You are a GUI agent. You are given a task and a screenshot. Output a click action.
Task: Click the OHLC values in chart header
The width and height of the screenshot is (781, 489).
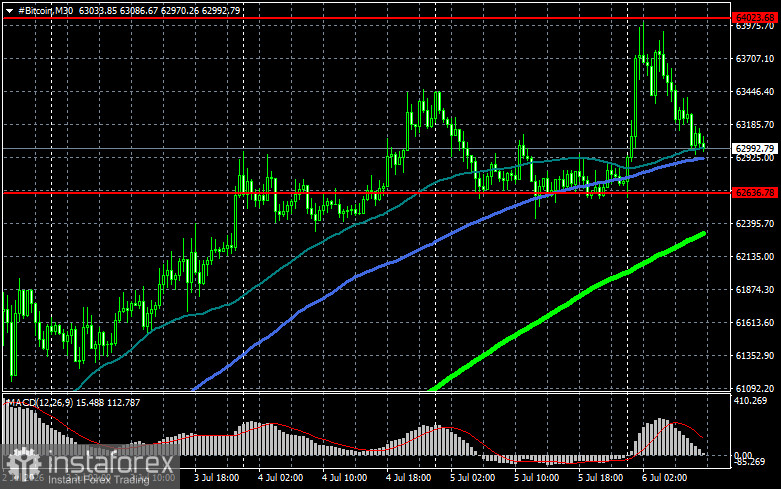159,10
